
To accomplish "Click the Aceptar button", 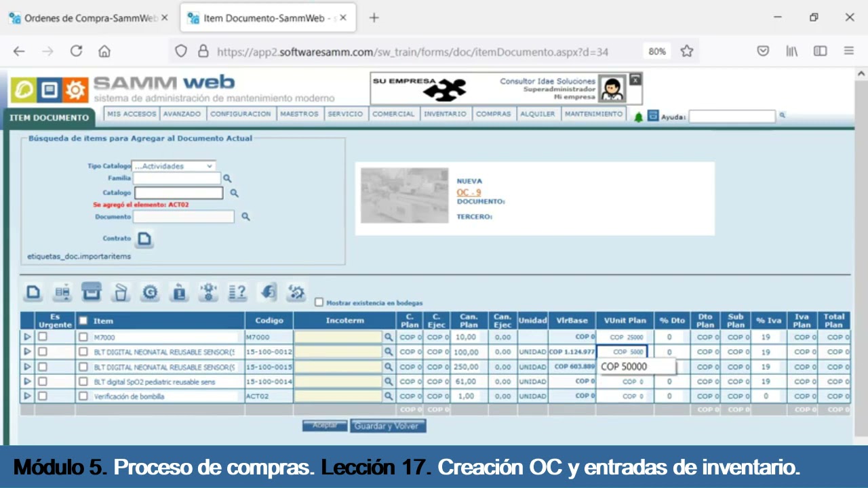I will tap(325, 426).
